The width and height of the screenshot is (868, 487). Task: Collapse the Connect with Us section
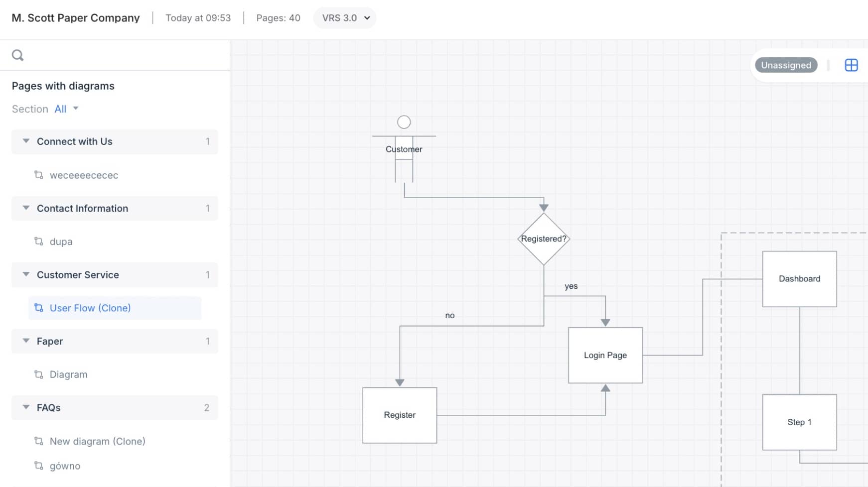(26, 141)
